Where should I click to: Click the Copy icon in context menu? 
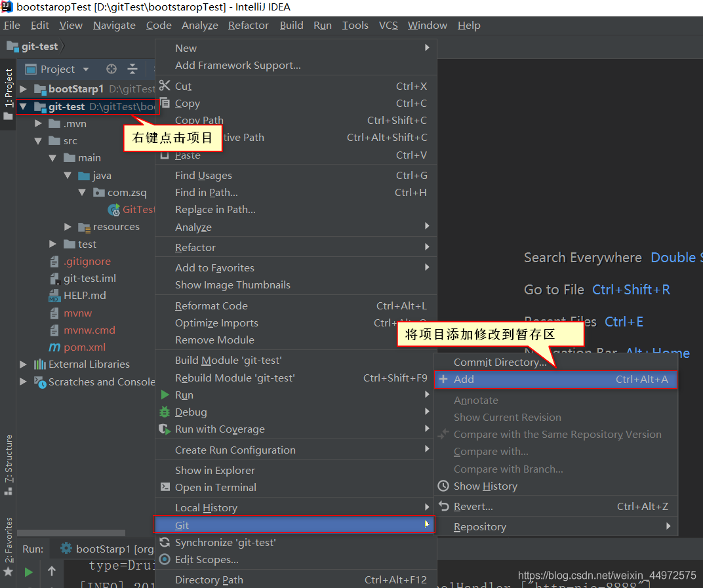click(x=165, y=103)
